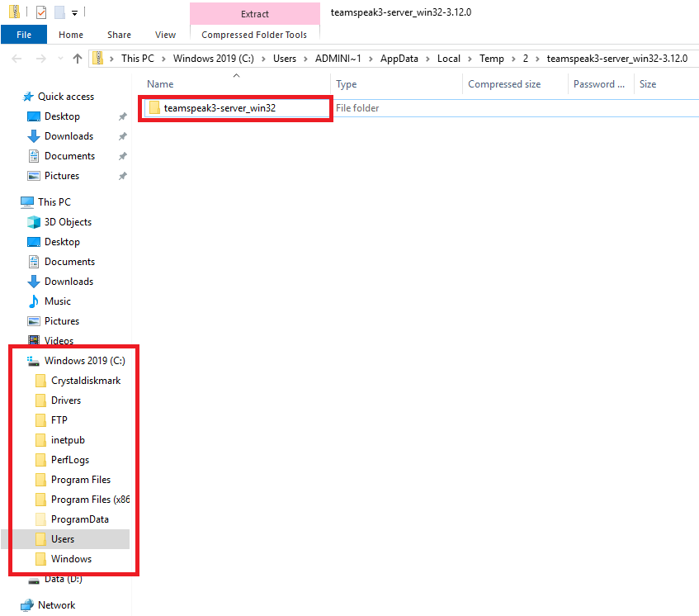Expand chevron after This PC in address bar
This screenshot has width=699, height=616.
[163, 59]
